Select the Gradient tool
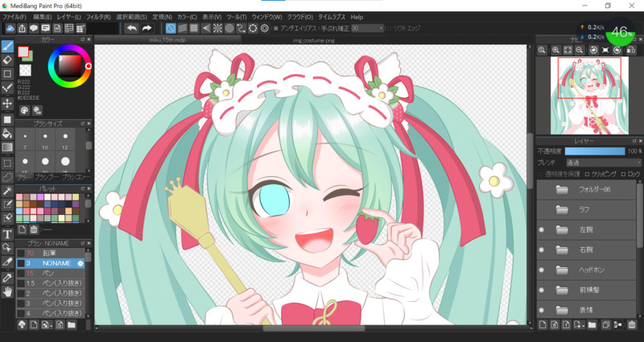The width and height of the screenshot is (644, 342). (7, 147)
